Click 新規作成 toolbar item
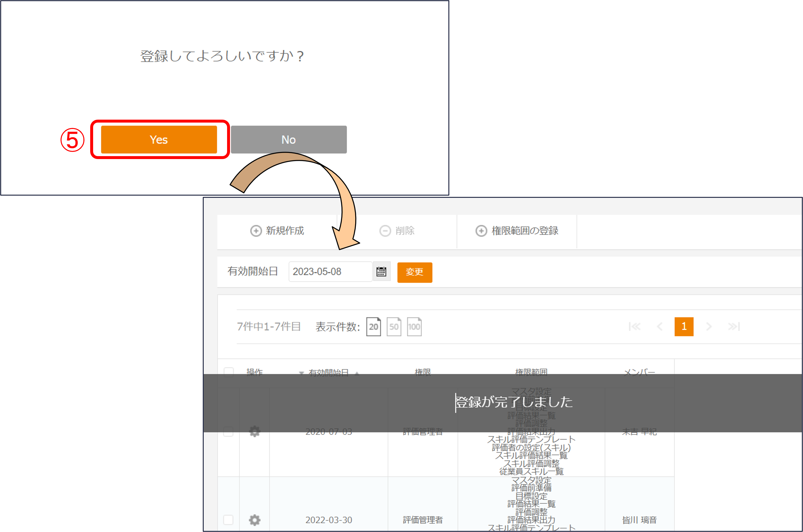 click(277, 231)
